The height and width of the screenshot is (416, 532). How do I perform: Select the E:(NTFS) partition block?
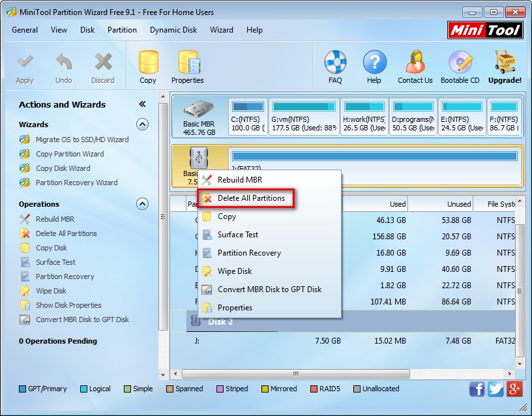(462, 117)
